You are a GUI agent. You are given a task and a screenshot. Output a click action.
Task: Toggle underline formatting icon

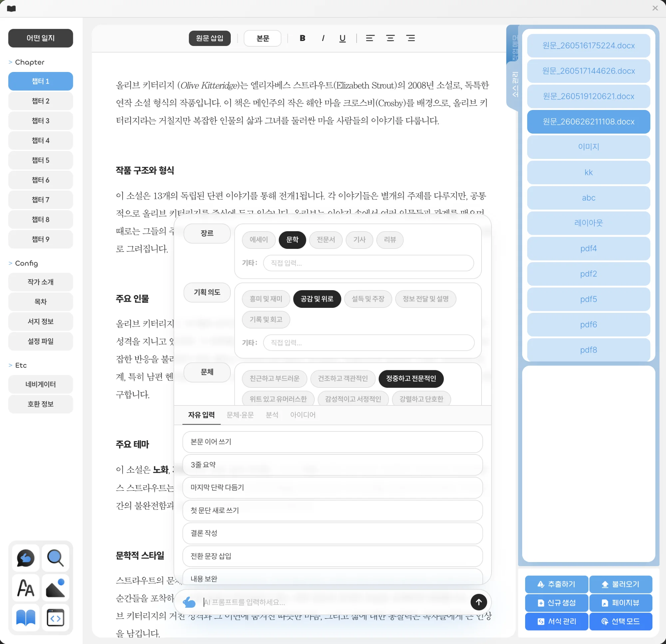tap(342, 38)
